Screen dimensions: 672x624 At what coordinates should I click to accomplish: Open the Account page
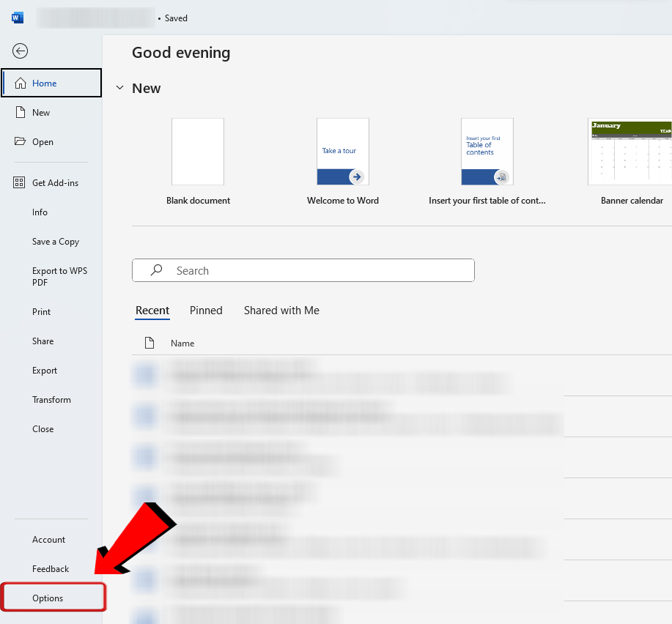48,540
